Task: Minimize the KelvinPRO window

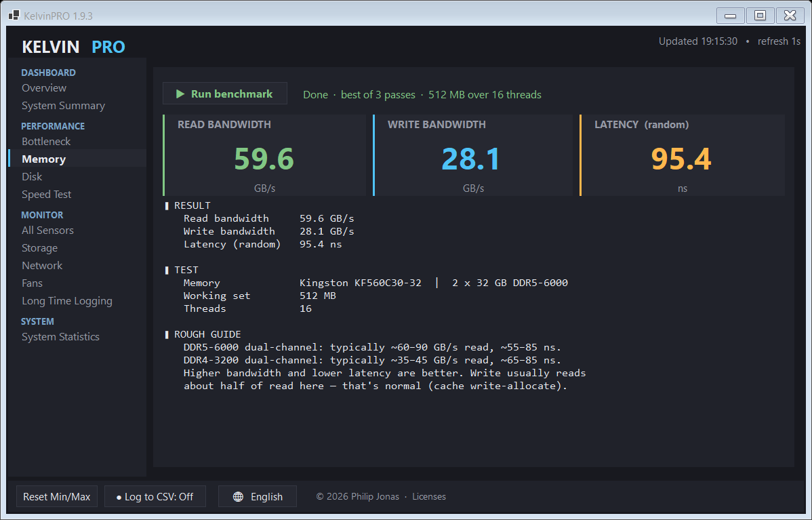Action: pos(730,16)
